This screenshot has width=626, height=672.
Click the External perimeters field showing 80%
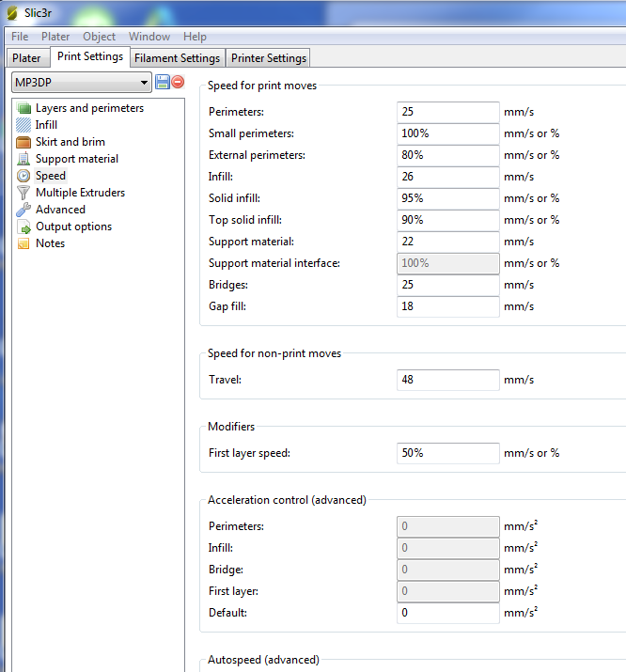(x=447, y=155)
